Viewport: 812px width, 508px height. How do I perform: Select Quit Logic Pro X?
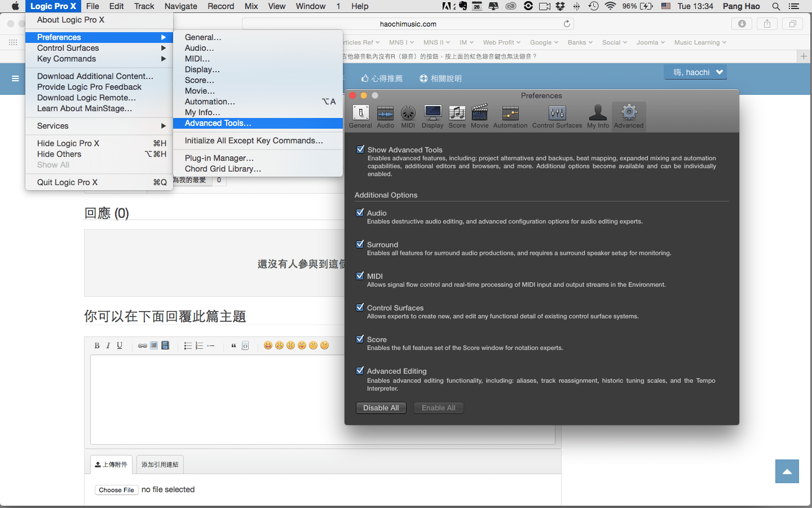[x=99, y=182]
